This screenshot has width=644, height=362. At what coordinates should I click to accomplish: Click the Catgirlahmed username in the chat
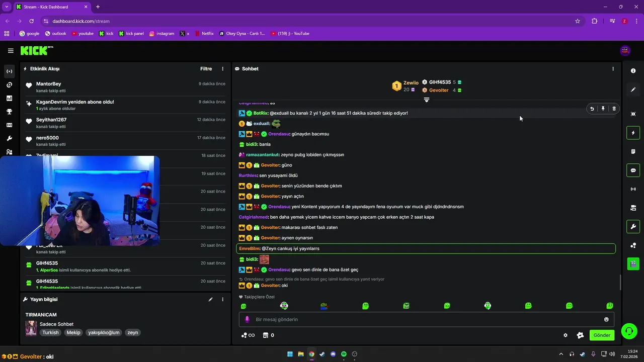(253, 217)
